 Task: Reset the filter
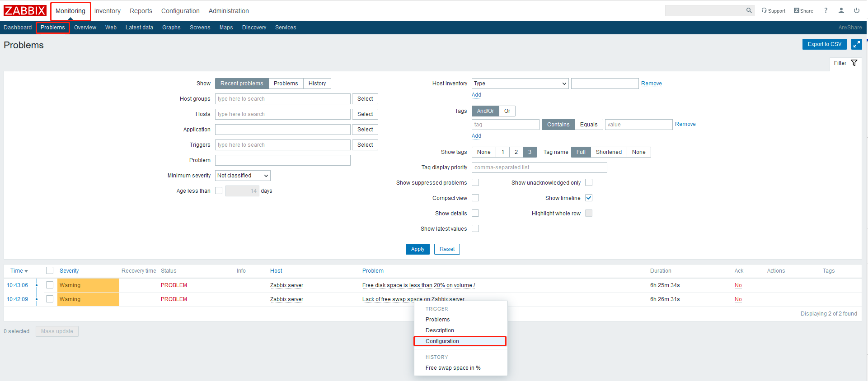tap(447, 249)
